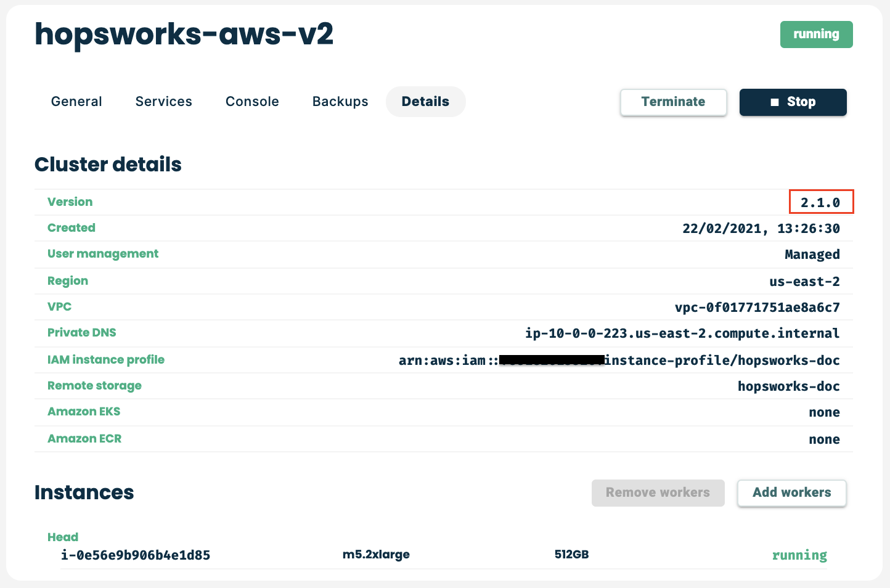Open the Console tab

(x=252, y=102)
